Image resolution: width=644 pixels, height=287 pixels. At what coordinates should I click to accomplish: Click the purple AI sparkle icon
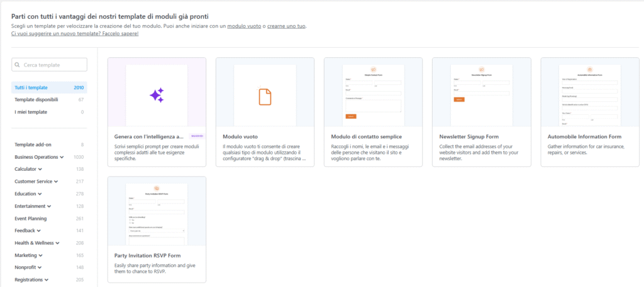157,95
